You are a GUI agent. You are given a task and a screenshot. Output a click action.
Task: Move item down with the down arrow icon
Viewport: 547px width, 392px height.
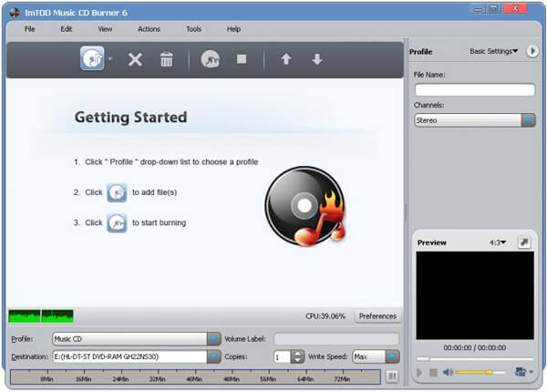click(316, 59)
